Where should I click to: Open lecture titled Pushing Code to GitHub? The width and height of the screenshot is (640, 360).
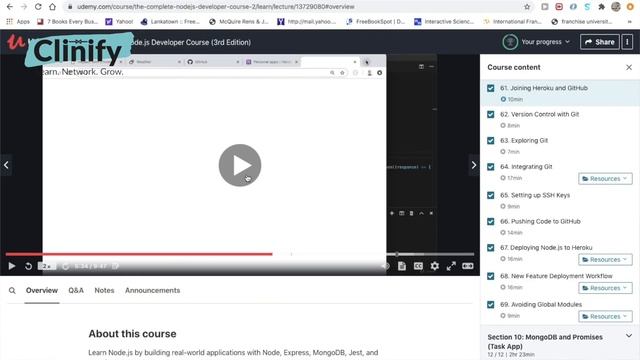540,221
